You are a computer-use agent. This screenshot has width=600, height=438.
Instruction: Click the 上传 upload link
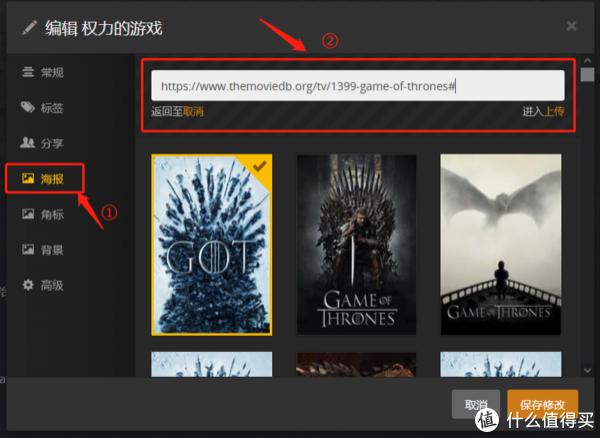pyautogui.click(x=553, y=111)
